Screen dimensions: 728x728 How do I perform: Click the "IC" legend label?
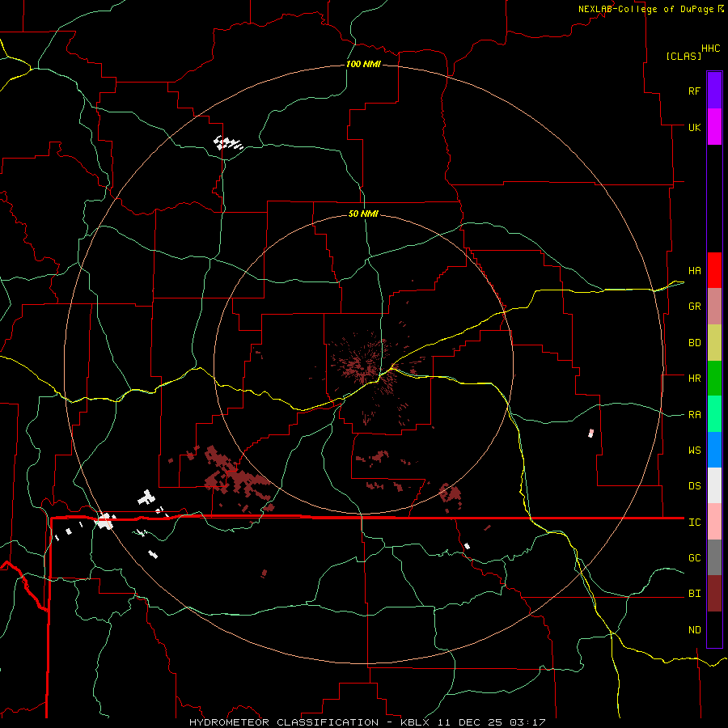point(695,523)
